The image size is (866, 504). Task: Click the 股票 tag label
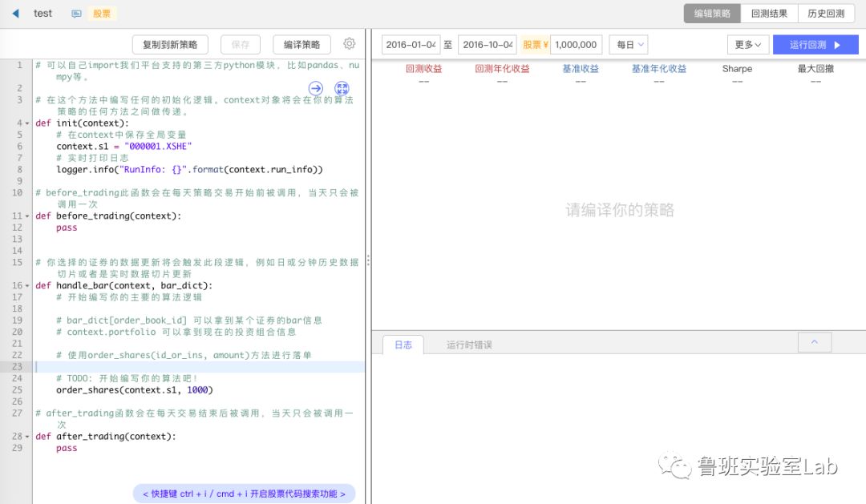(102, 14)
